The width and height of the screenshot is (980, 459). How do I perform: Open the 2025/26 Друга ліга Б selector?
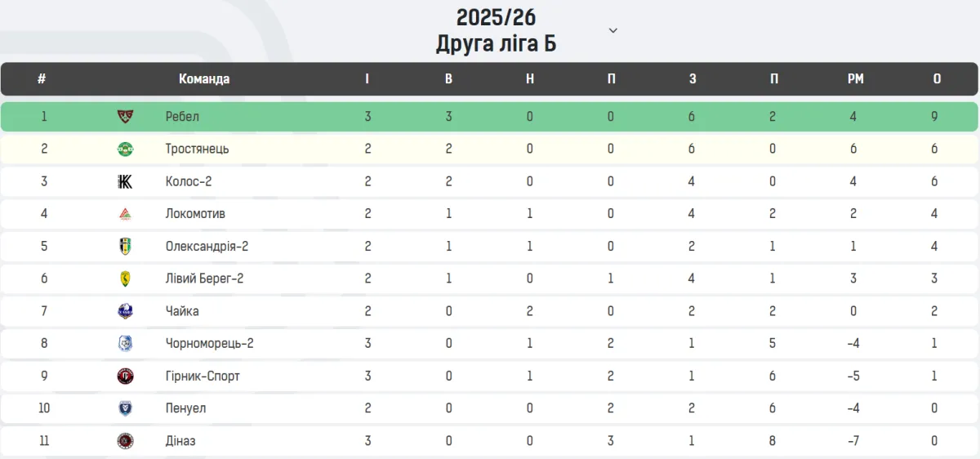pos(497,30)
